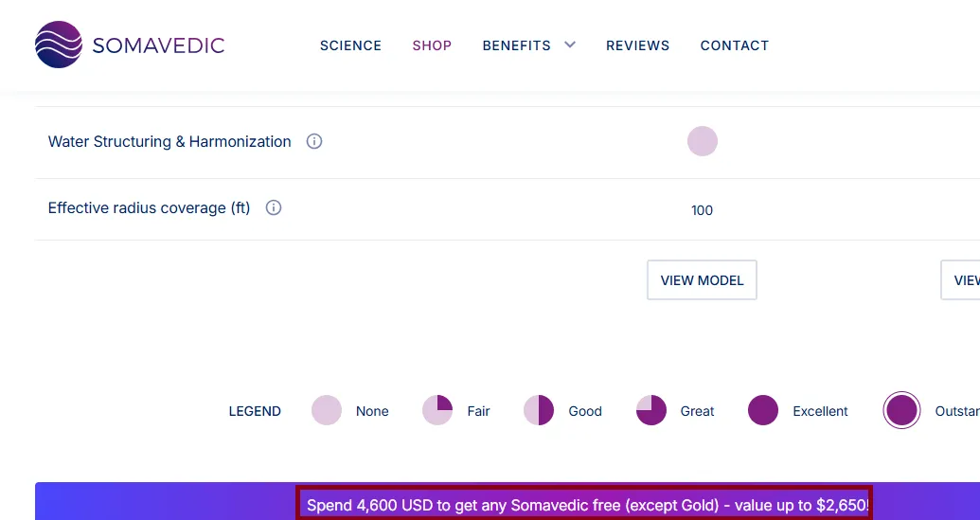Click the None legend circle icon
The image size is (980, 520).
click(327, 411)
